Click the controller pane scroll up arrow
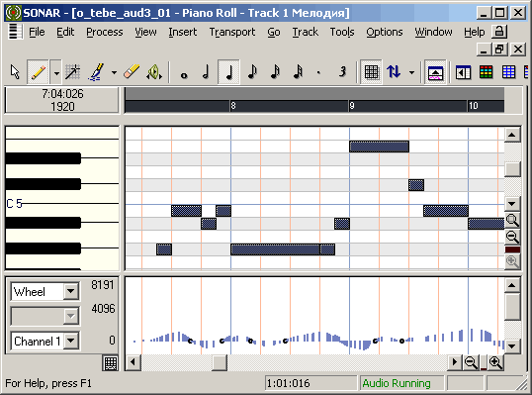532x395 pixels. [512, 285]
